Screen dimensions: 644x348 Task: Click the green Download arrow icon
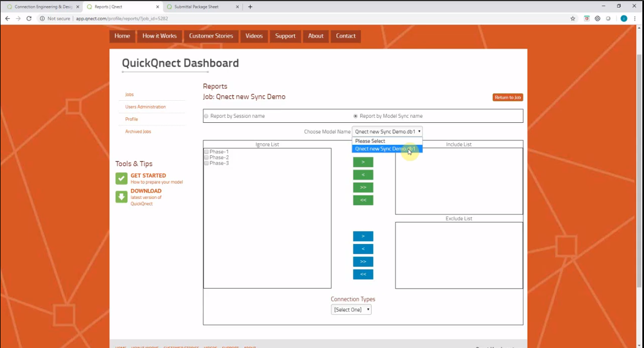121,197
